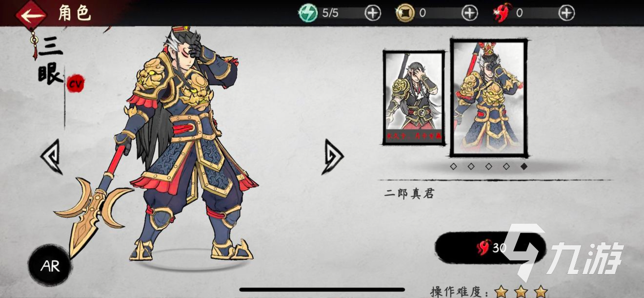Viewport: 644px width, 298px height.
Task: Switch to previous character with left arrow
Action: point(51,156)
